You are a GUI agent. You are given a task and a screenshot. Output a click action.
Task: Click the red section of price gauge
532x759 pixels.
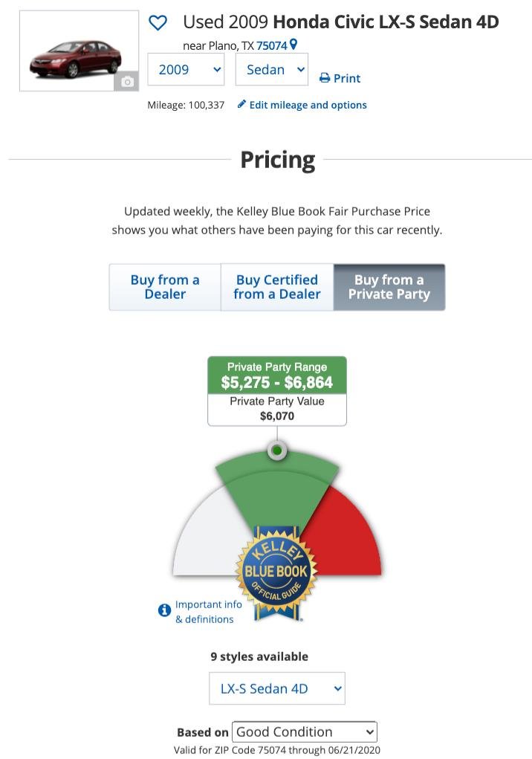(x=349, y=535)
